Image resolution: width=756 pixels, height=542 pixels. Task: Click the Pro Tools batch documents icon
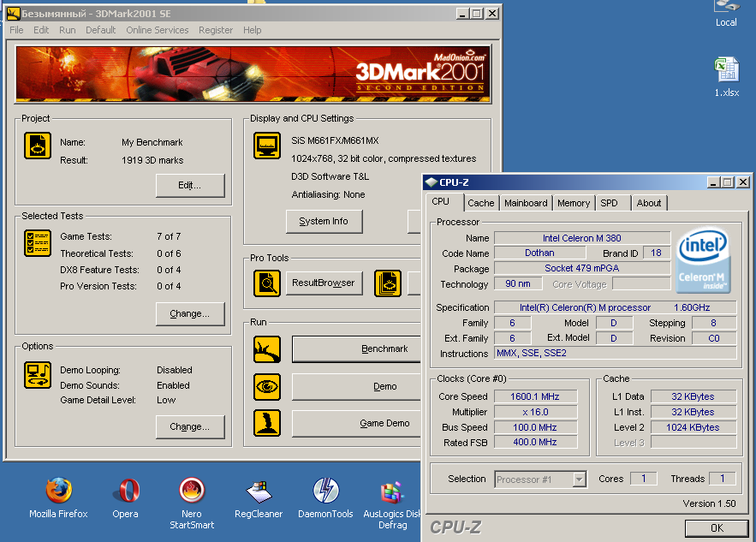388,283
